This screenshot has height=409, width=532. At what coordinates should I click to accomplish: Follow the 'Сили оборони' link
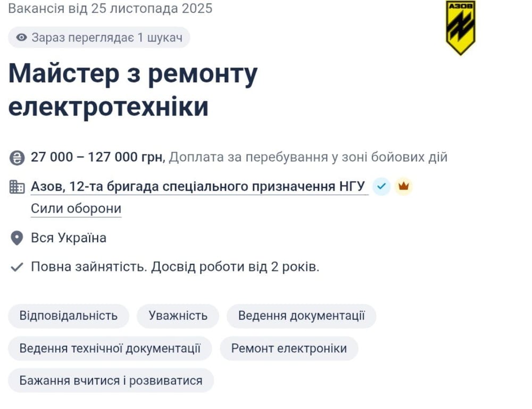click(76, 208)
